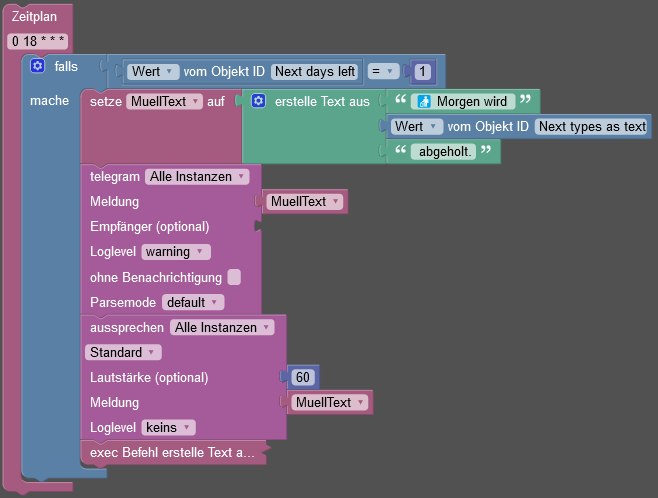The width and height of the screenshot is (658, 498).
Task: Open Loglevel keins dropdown
Action: click(168, 428)
